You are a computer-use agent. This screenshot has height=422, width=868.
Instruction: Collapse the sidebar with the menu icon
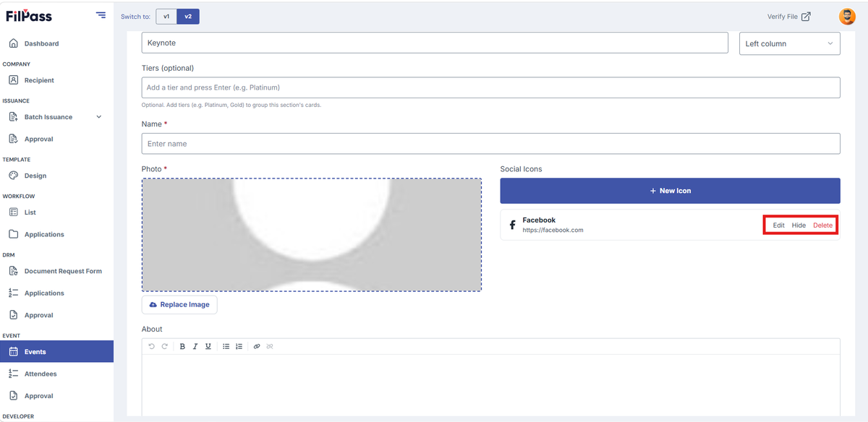101,15
